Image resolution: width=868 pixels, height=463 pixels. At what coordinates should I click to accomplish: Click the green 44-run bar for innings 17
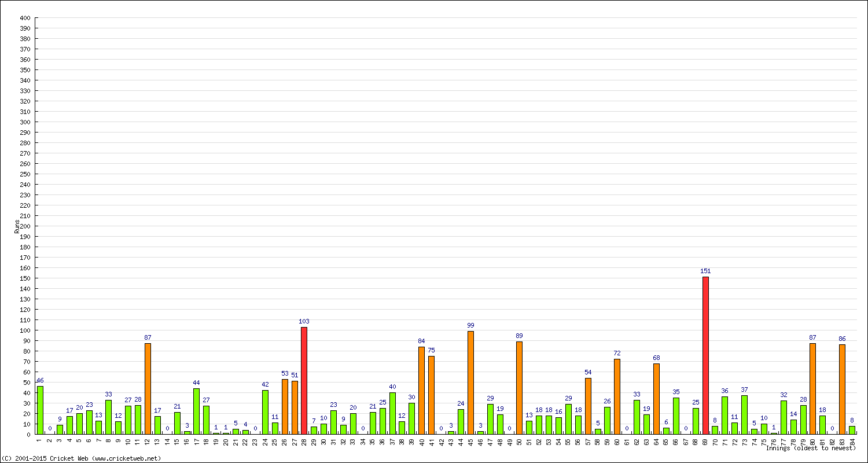196,411
